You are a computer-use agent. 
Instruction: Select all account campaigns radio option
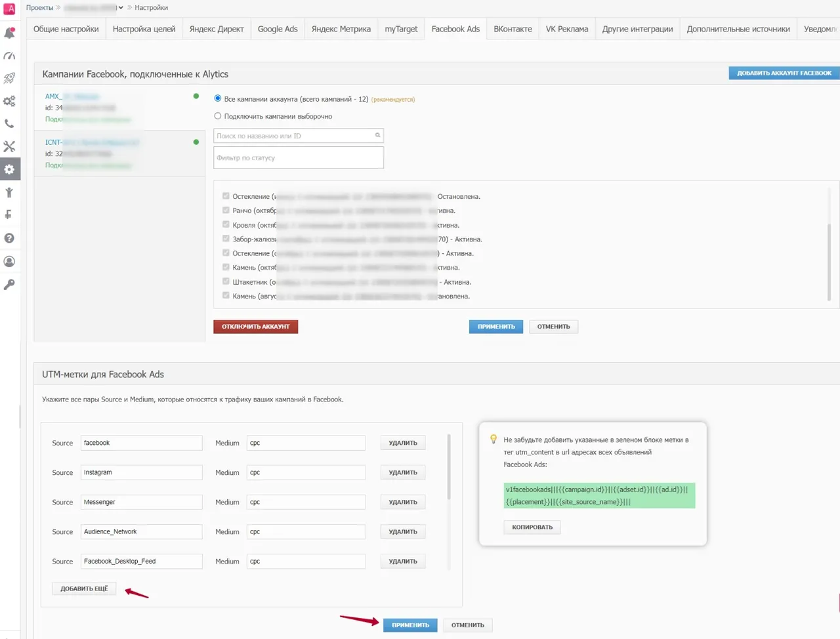pos(218,98)
